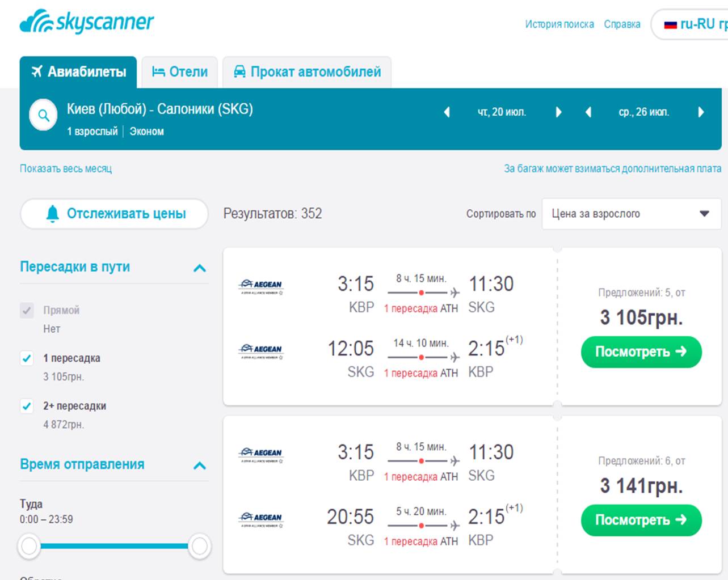Switch to the Прокат автомобилей tab
The width and height of the screenshot is (728, 580).
(307, 72)
